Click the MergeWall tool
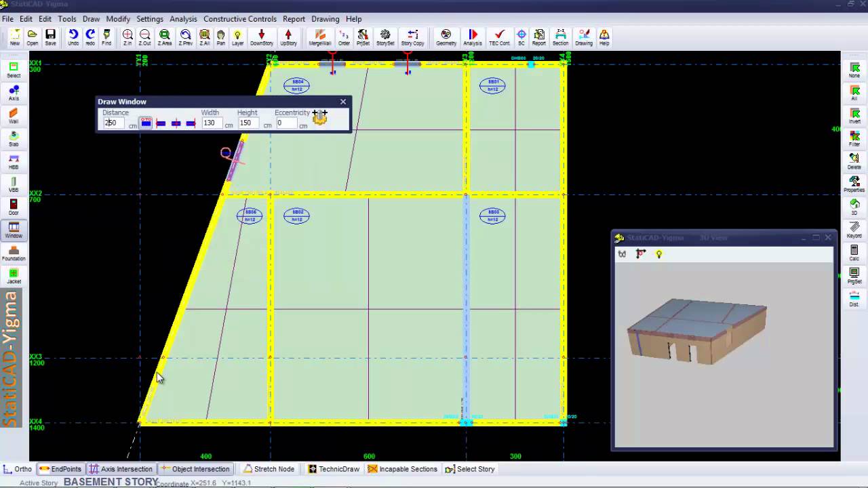The height and width of the screenshot is (488, 868). 320,37
